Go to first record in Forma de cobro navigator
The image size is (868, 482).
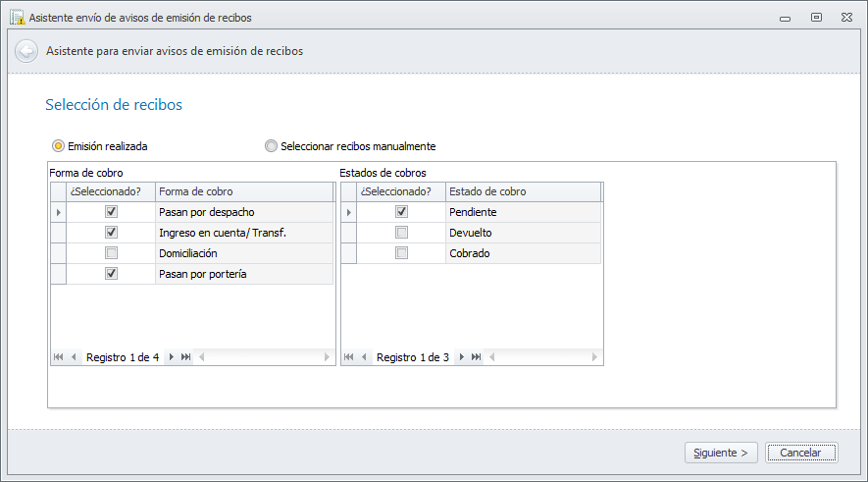pyautogui.click(x=59, y=357)
